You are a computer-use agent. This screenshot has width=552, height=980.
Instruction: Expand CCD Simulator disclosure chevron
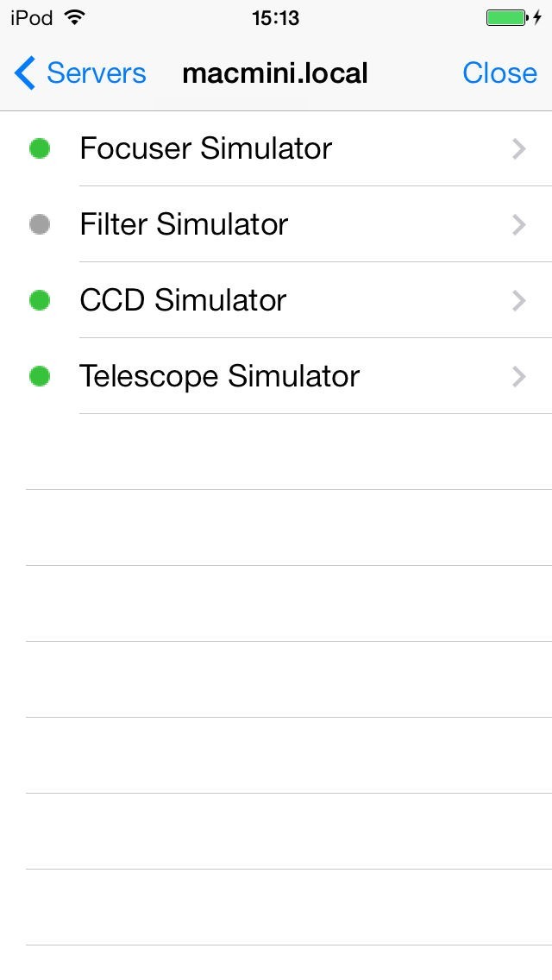tap(518, 301)
